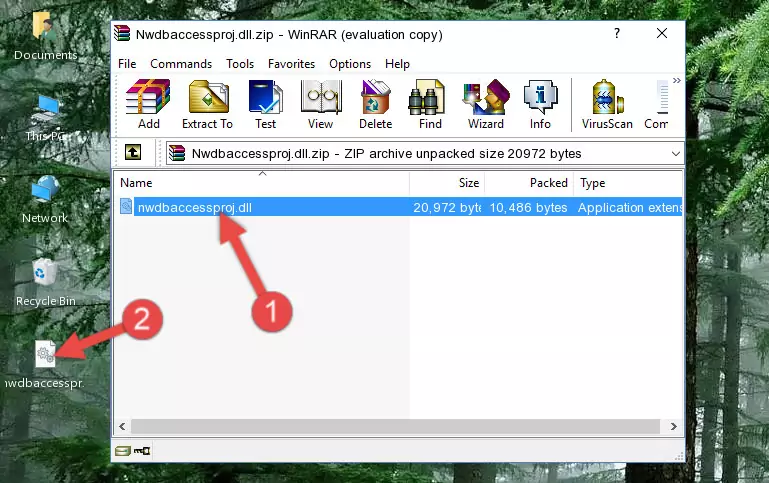Select the Documents desktop icon

(45, 37)
